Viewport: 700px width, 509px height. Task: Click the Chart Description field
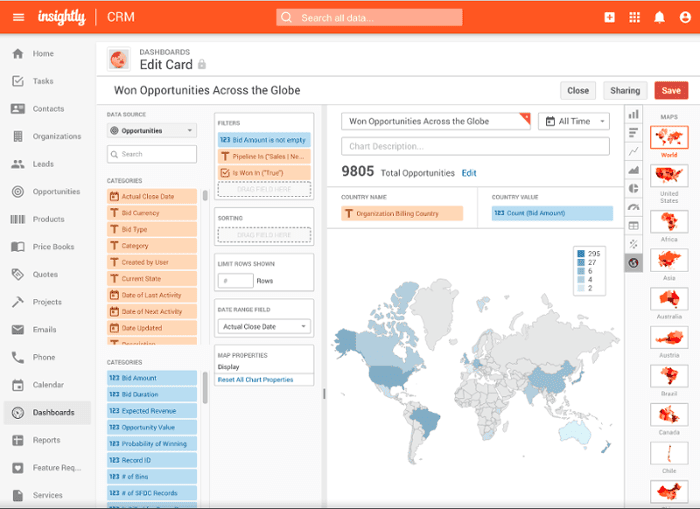[x=475, y=146]
